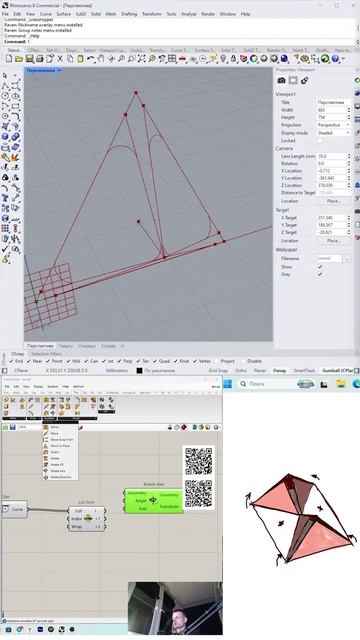Toggle the End osnap checkbox
The width and height of the screenshot is (360, 640).
[11, 361]
